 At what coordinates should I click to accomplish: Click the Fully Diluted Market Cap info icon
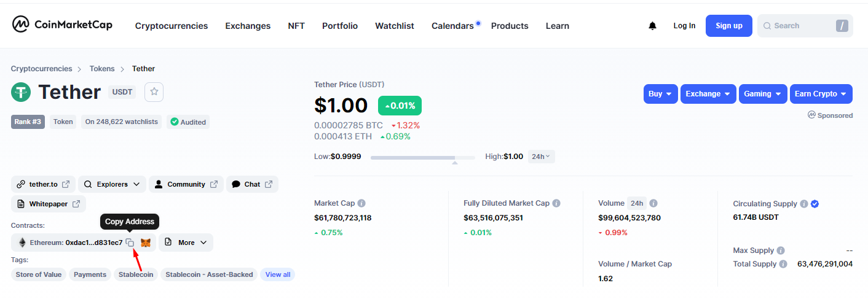pyautogui.click(x=556, y=203)
